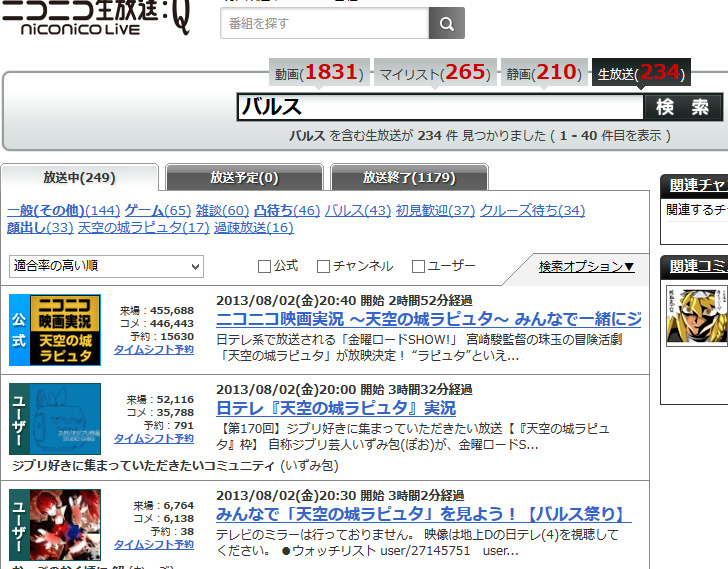Open the 放送終了(1179) tab

point(409,177)
